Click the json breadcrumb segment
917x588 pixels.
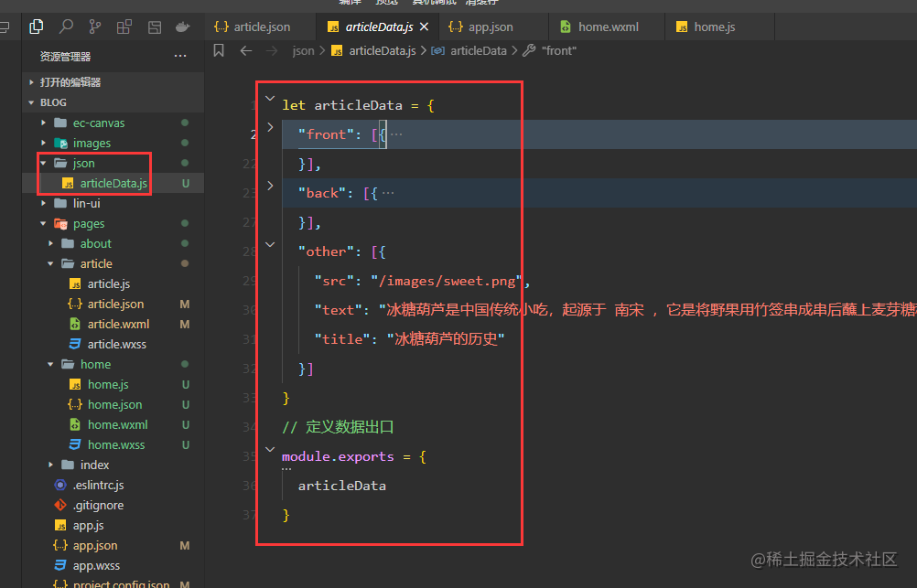tap(304, 51)
